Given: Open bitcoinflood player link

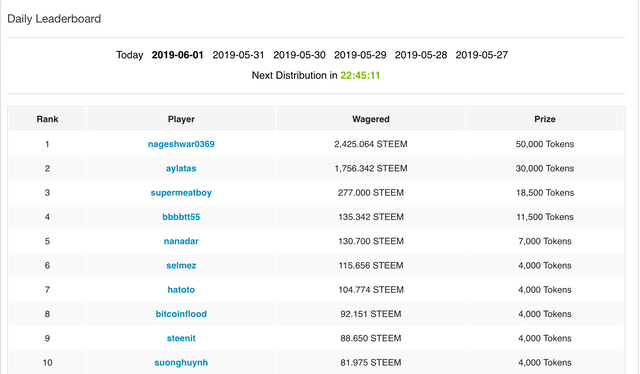Looking at the screenshot, I should 181,314.
